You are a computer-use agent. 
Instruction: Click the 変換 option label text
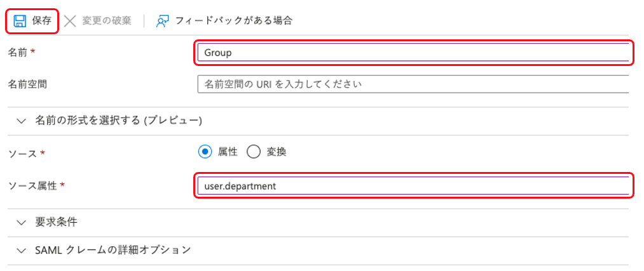tap(277, 152)
